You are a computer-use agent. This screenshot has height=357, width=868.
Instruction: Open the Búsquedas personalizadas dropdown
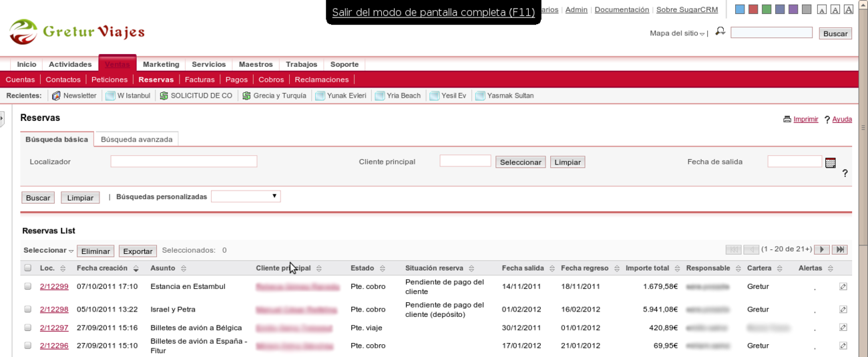point(246,197)
